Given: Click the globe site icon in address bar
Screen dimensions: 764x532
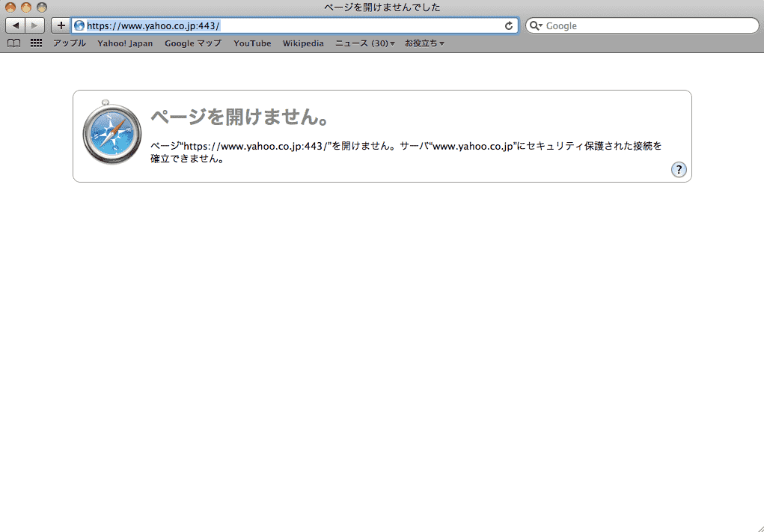Looking at the screenshot, I should pos(79,26).
